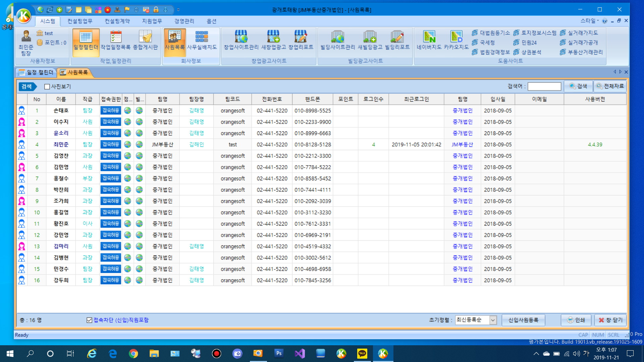Enable the 사진보기 checkbox
644x362 pixels.
click(47, 87)
